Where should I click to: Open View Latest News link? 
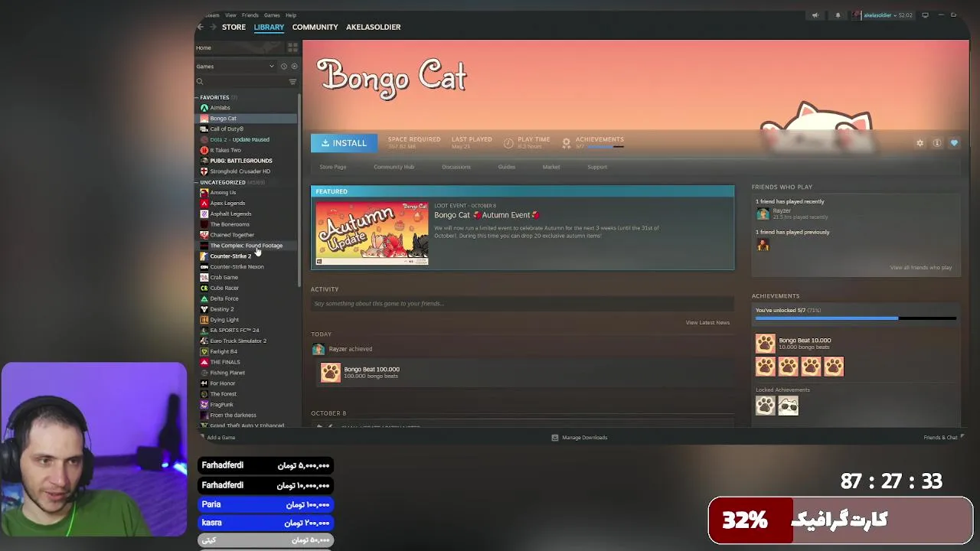click(707, 323)
